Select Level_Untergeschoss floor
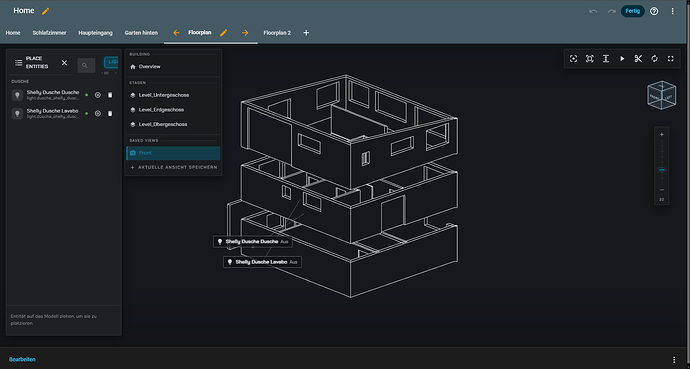 173,95
